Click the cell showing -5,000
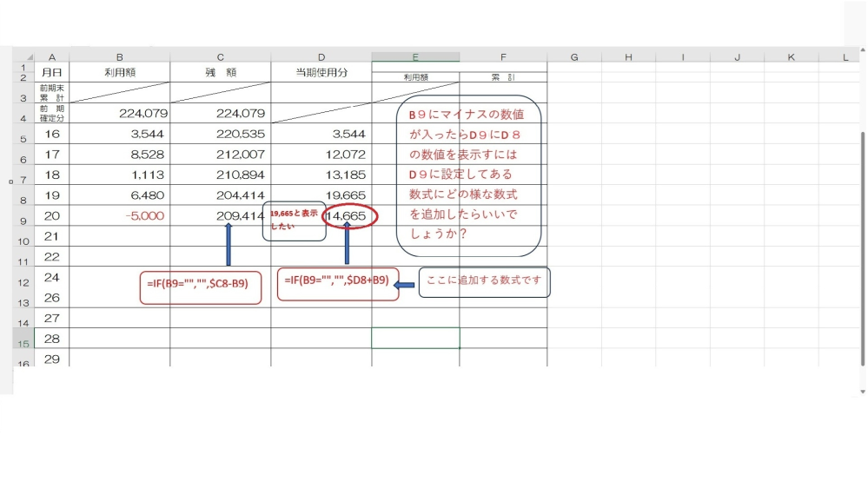The height and width of the screenshot is (488, 868). point(120,215)
